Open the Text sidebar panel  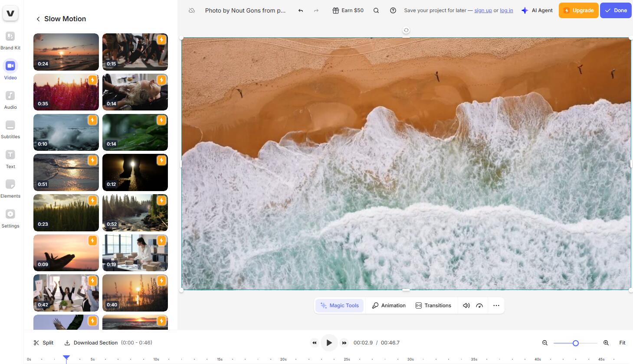point(10,159)
